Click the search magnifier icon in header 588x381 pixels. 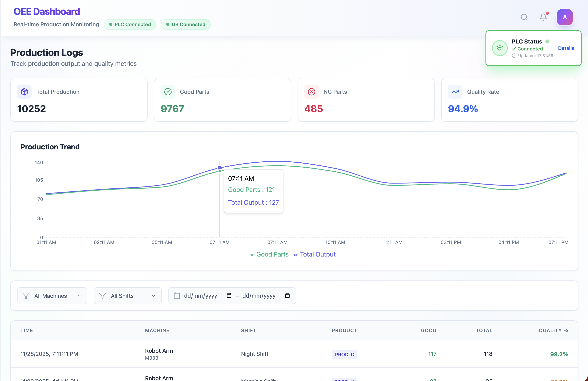point(524,17)
